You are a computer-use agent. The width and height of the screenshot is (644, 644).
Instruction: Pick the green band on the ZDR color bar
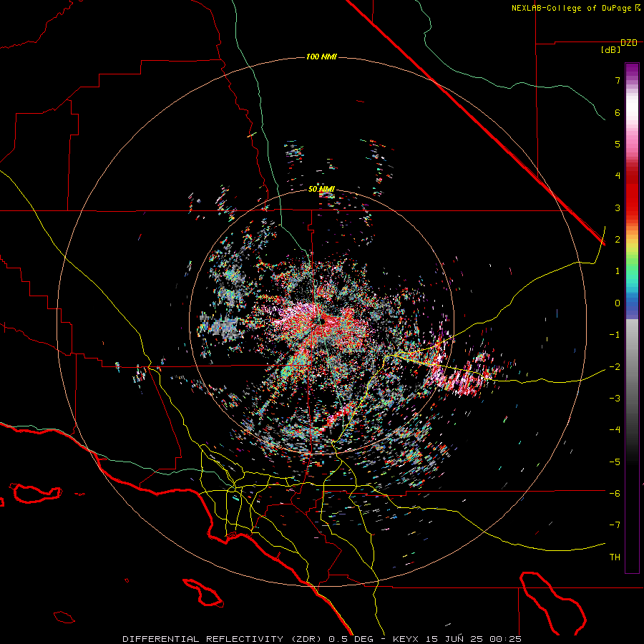pos(632,265)
